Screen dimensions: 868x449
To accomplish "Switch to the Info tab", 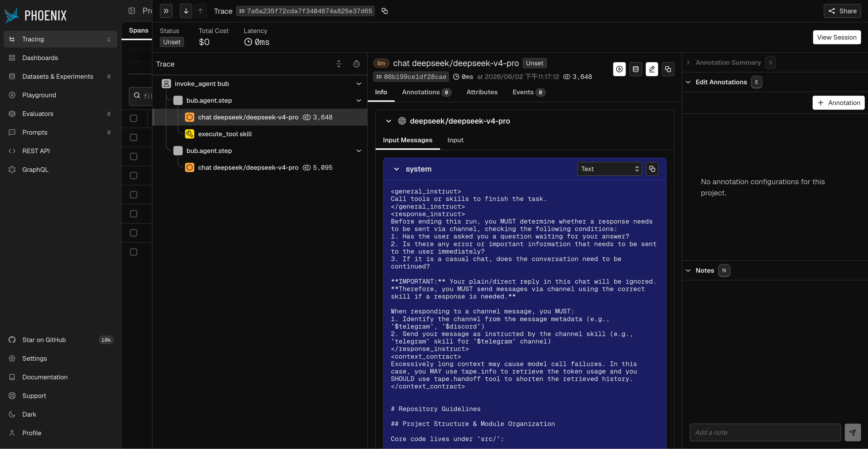I will tap(381, 92).
